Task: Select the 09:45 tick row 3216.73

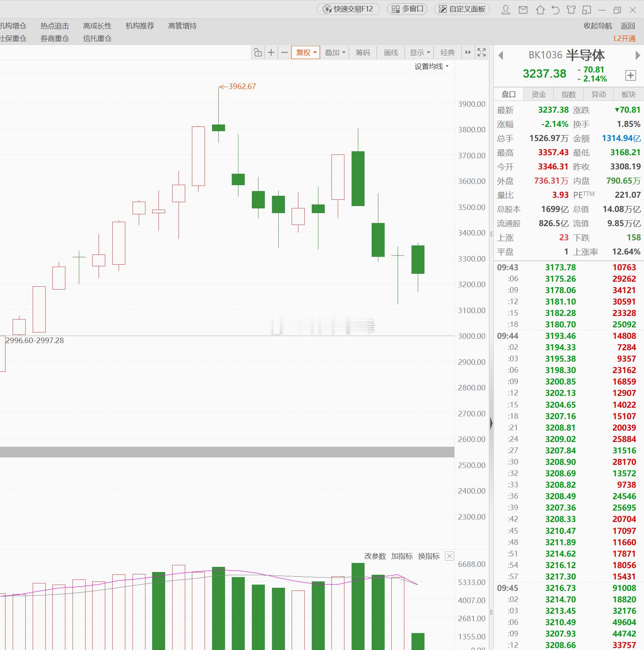Action: 568,588
